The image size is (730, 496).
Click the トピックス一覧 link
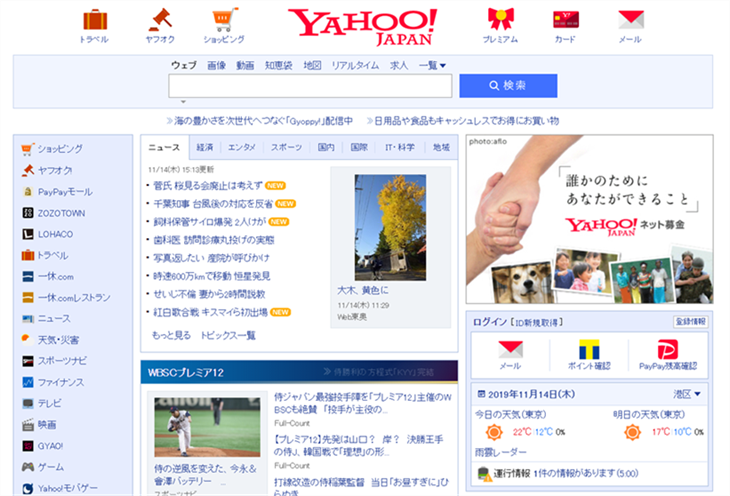click(x=228, y=335)
